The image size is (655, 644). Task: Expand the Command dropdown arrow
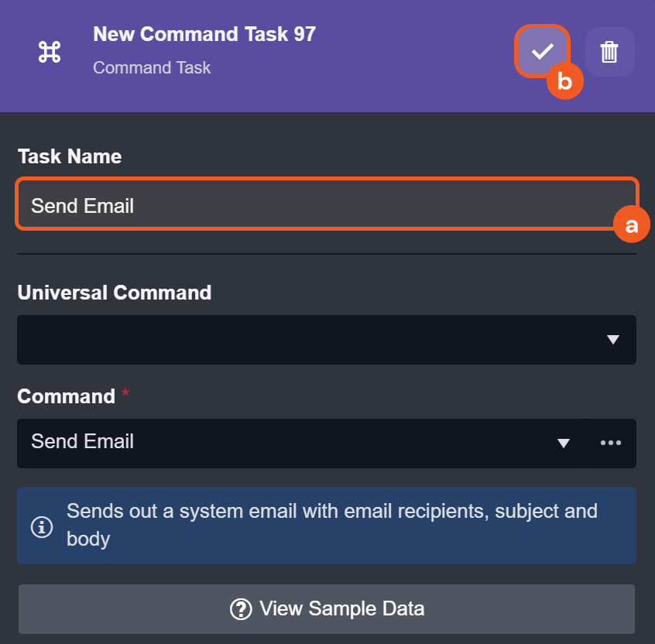[x=564, y=443]
